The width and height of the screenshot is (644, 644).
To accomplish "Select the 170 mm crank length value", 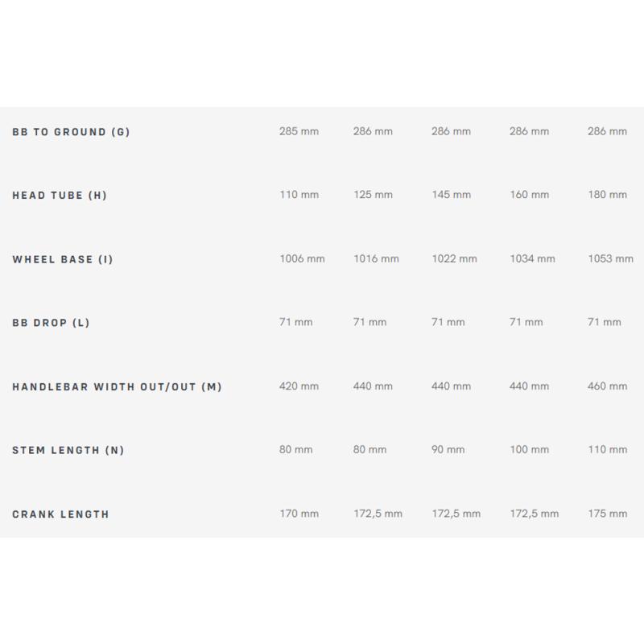I will [299, 514].
